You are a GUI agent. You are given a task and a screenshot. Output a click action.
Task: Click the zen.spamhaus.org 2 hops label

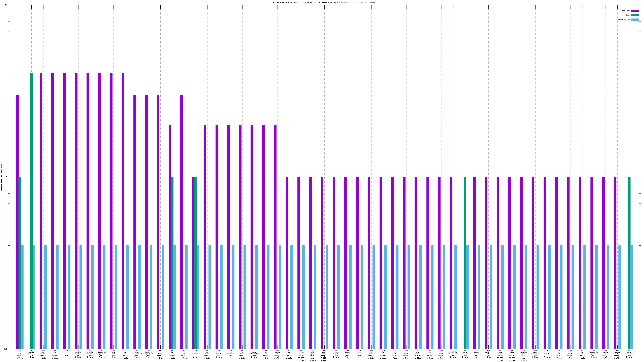(629, 354)
